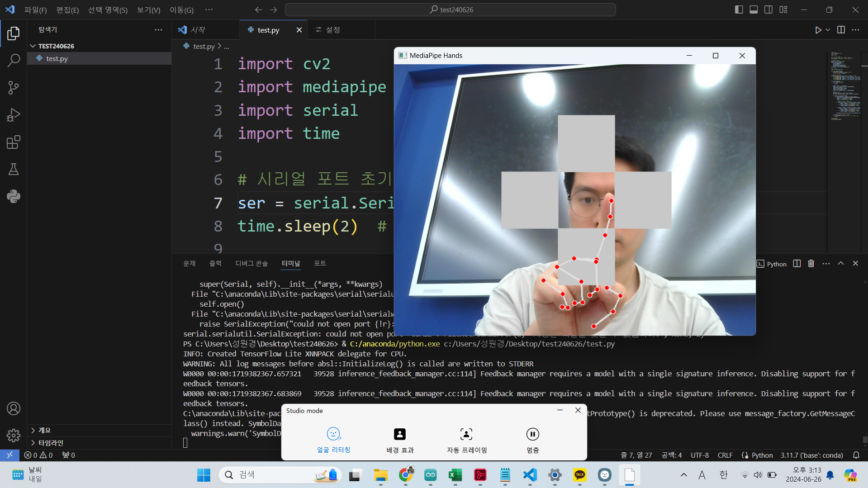Open Explorer views and more actions
Viewport: 868px width, 488px height.
coord(158,30)
